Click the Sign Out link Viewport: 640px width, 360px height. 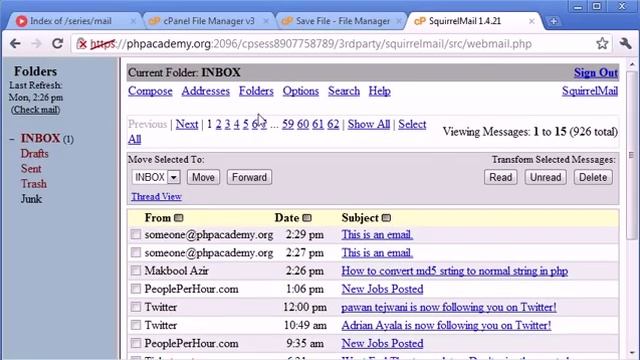[x=596, y=73]
